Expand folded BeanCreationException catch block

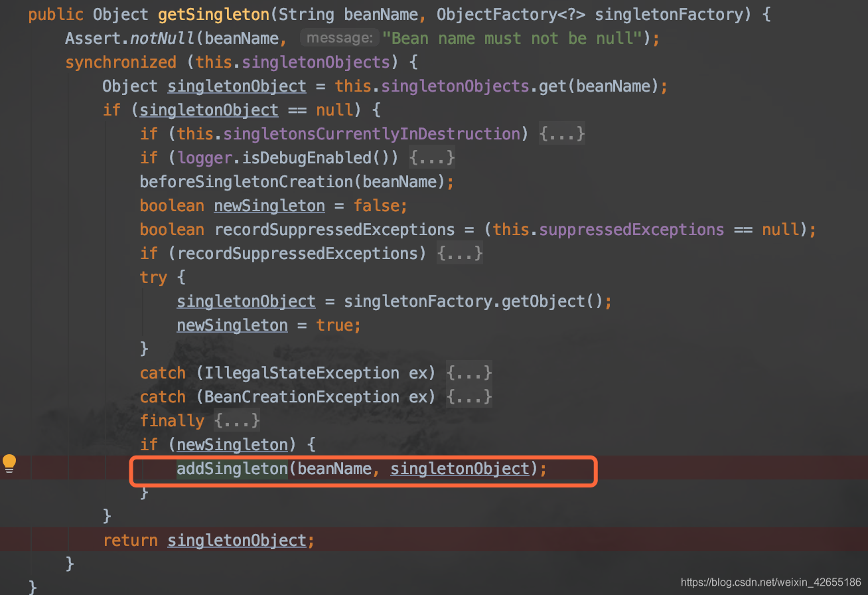pyautogui.click(x=469, y=397)
